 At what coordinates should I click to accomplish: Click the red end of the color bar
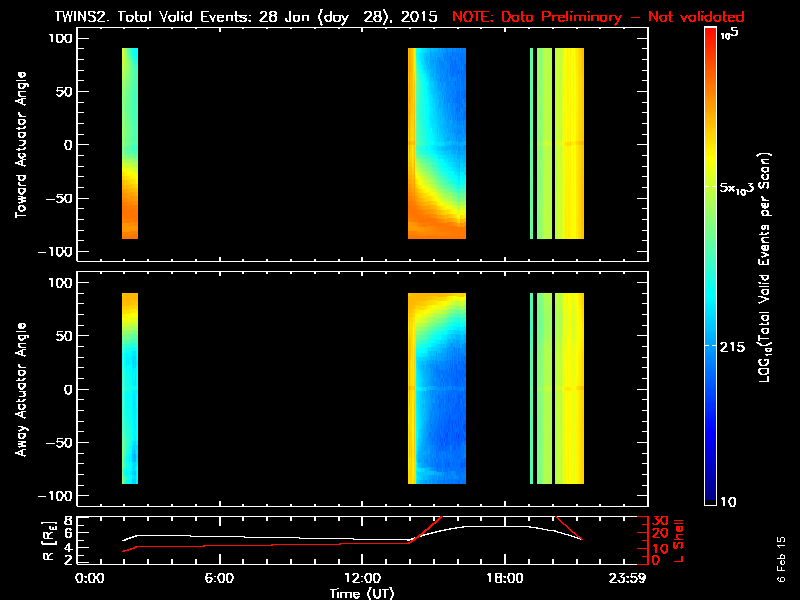coord(711,40)
